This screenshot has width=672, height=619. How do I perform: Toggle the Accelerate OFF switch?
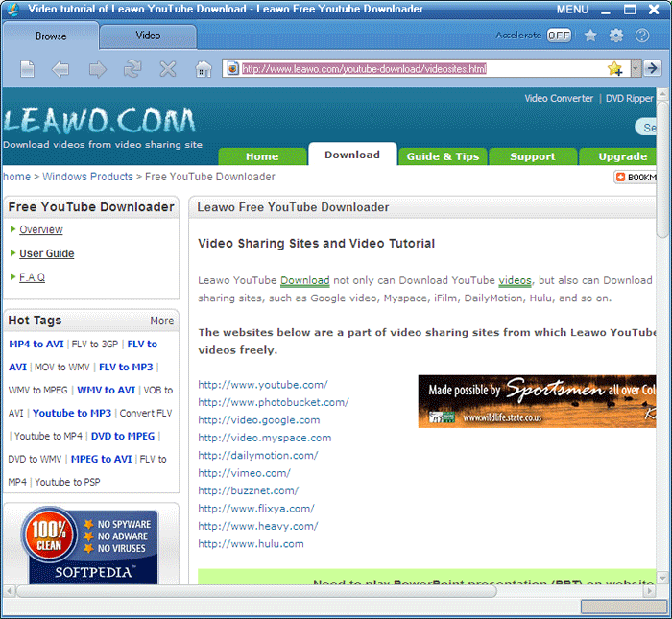[x=559, y=36]
